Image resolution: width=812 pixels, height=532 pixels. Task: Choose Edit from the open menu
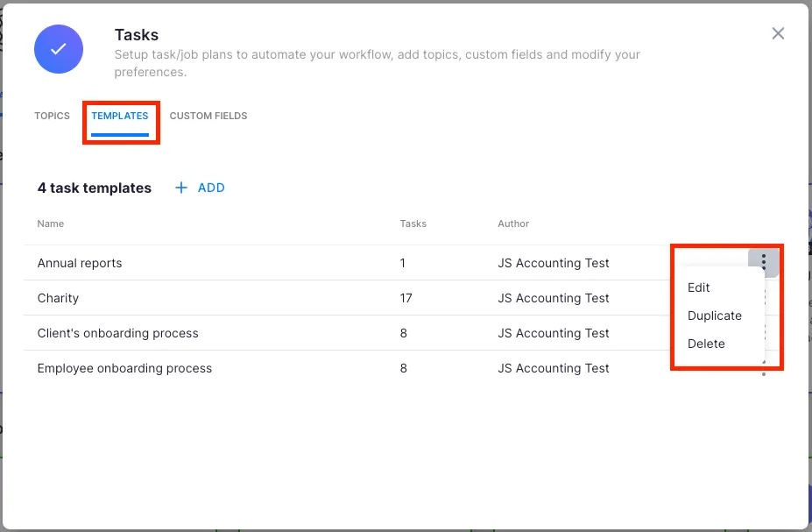(x=699, y=287)
